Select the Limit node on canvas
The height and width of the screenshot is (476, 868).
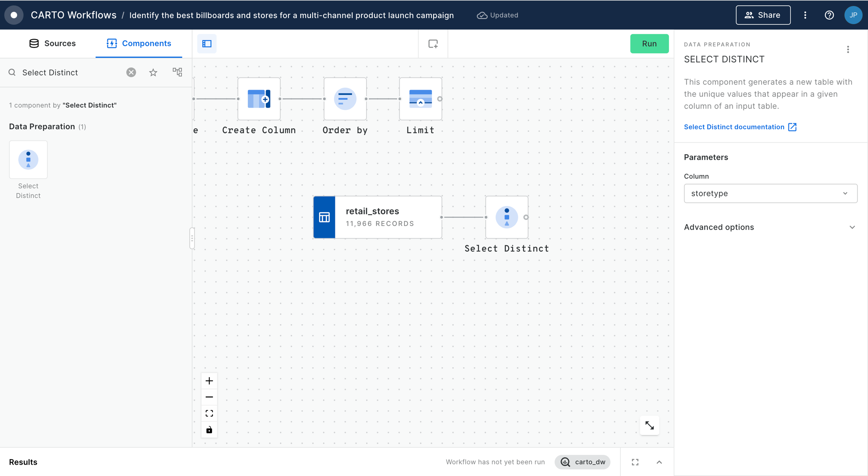tap(420, 99)
